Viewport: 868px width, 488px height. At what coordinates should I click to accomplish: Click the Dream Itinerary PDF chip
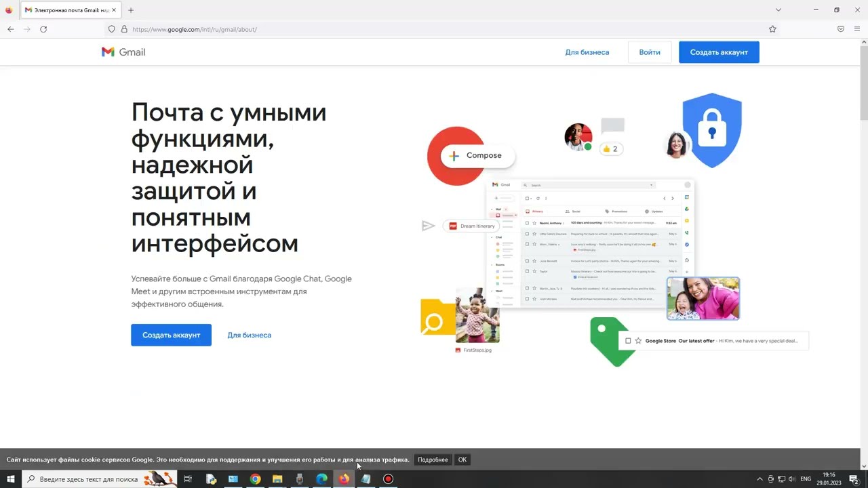tap(472, 226)
